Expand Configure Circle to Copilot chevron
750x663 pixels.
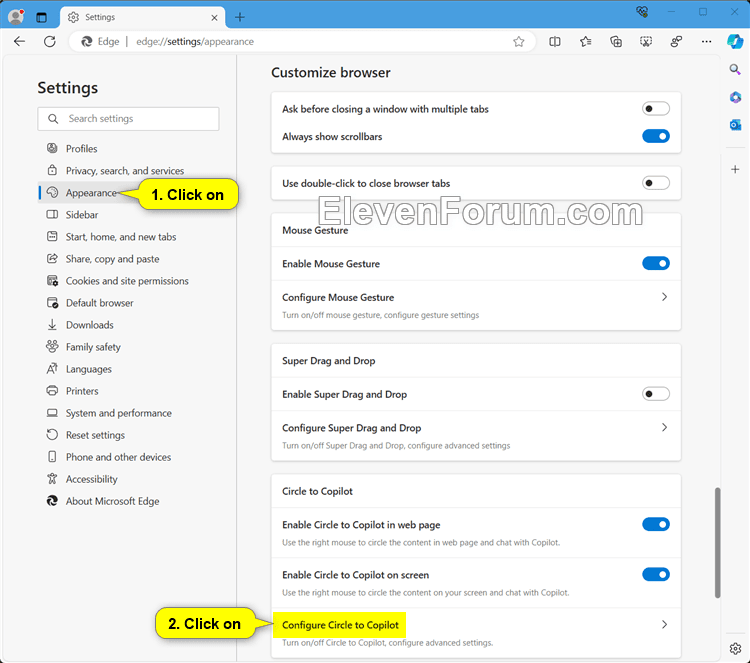[664, 625]
